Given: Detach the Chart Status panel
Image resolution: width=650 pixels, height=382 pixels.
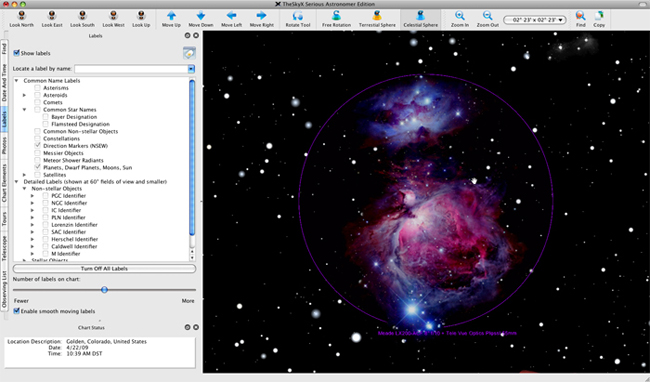Looking at the screenshot, I should coord(187,327).
